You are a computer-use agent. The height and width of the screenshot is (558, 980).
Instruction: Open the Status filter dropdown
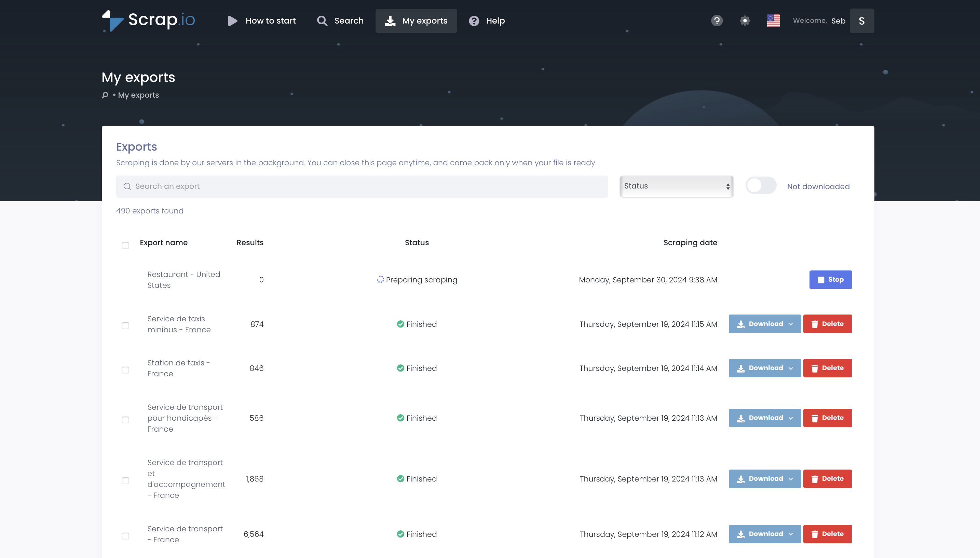coord(676,186)
